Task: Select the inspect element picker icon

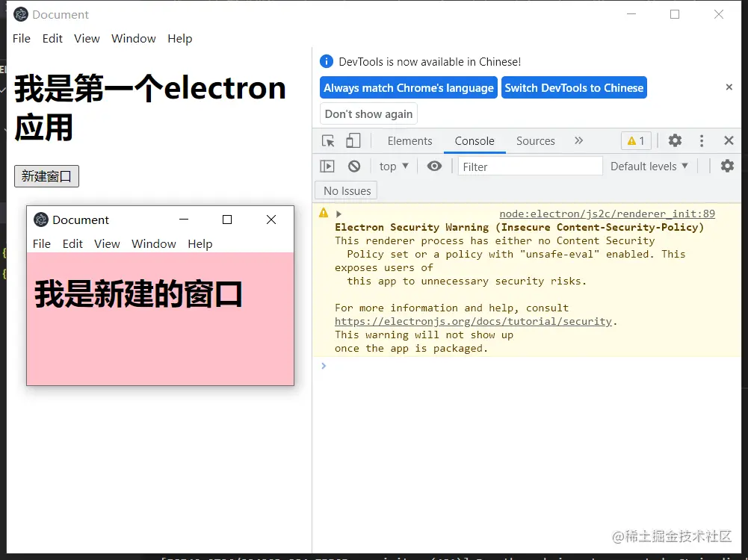Action: 328,140
